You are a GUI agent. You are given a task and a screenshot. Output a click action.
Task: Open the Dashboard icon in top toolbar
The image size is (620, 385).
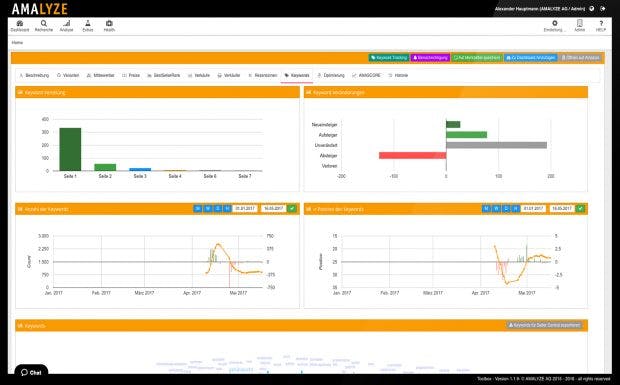(20, 26)
